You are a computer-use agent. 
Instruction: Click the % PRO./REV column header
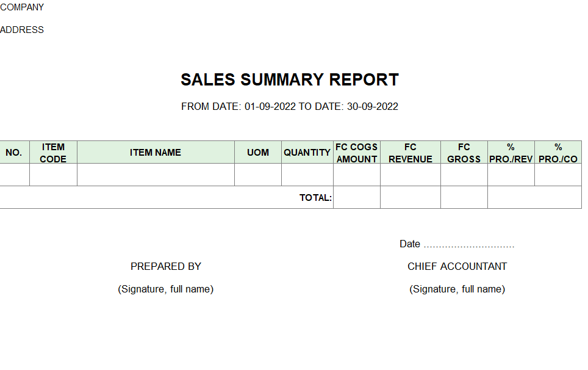pyautogui.click(x=511, y=153)
